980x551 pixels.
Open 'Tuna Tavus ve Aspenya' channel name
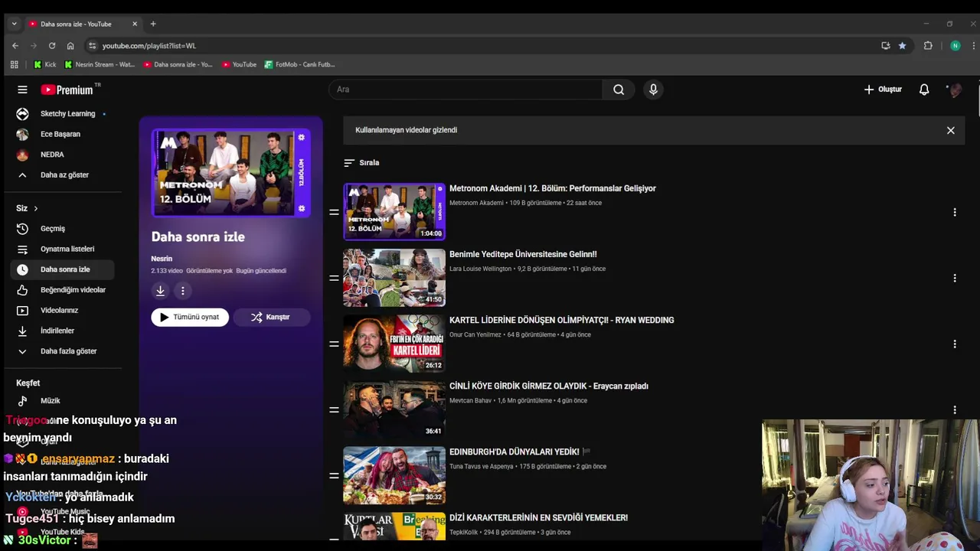click(482, 466)
